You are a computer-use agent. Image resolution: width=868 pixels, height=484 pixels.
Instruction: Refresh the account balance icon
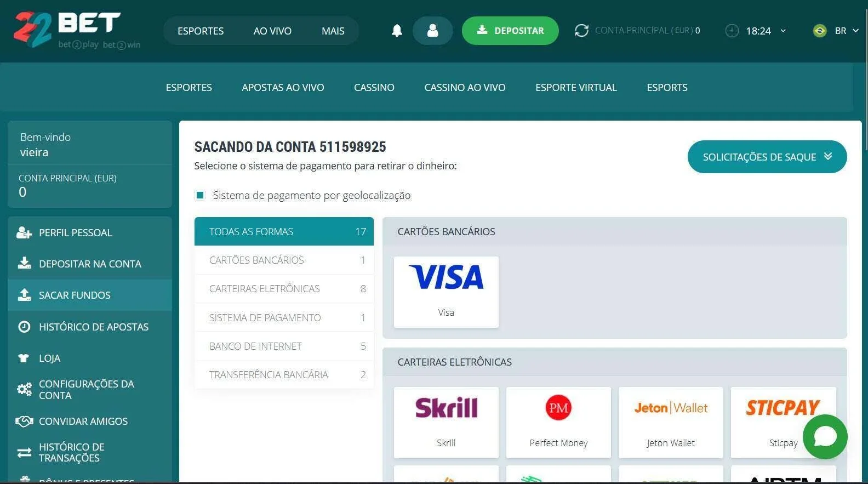tap(581, 31)
